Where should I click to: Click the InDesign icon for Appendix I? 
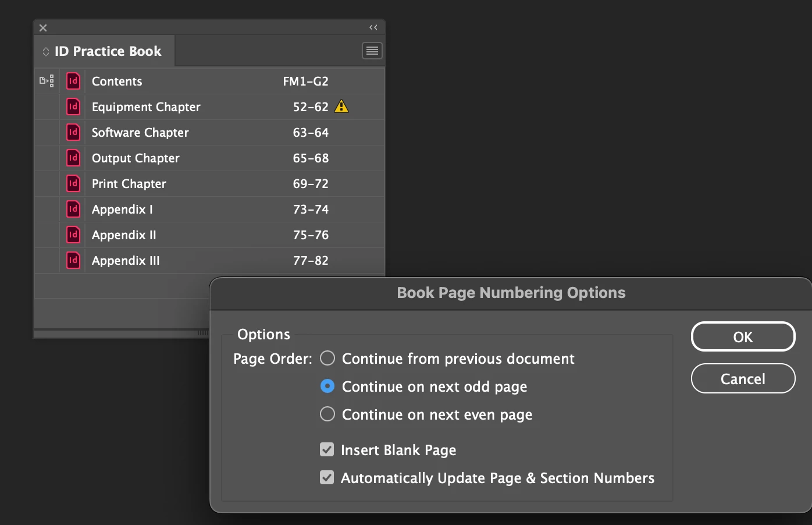coord(73,209)
